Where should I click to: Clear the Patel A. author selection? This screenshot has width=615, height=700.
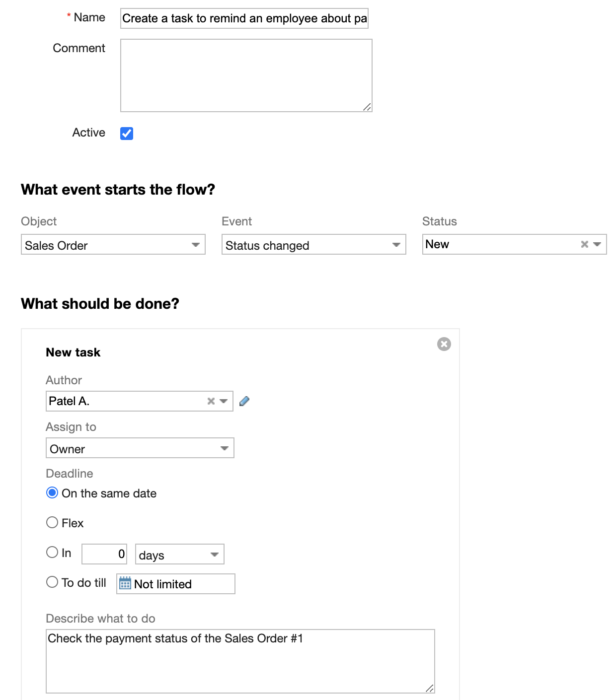tap(211, 401)
